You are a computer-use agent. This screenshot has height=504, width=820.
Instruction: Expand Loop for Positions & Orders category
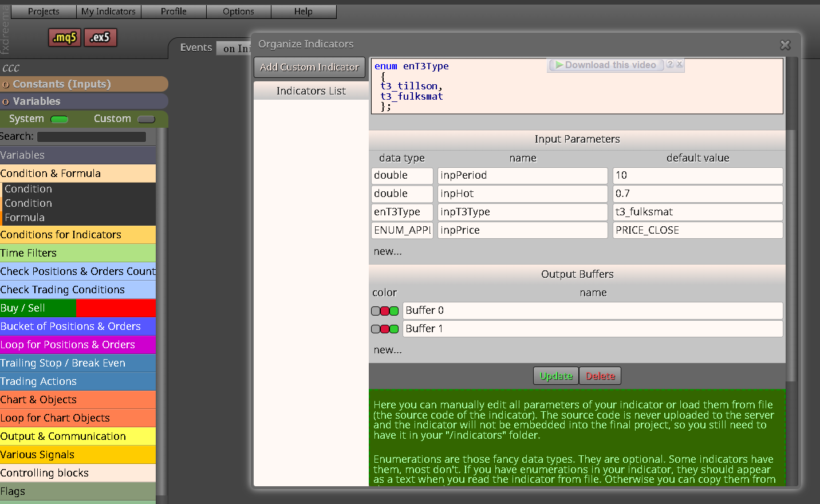pos(78,345)
